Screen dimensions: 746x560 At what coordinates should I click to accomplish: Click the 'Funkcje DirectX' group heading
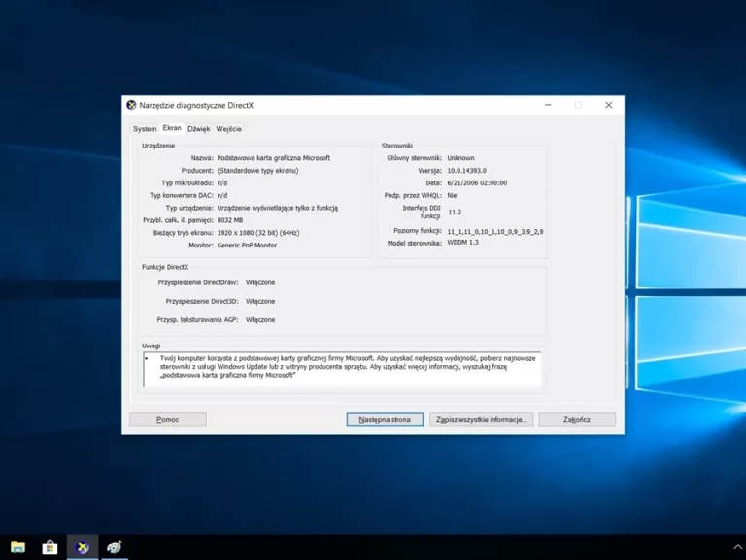[x=165, y=267]
